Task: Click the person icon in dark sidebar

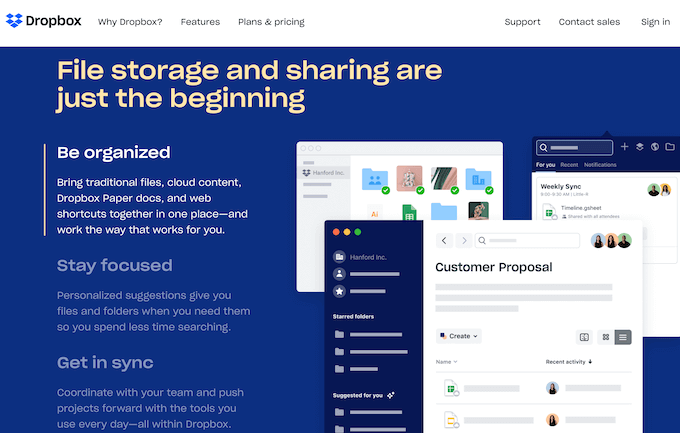Action: tap(339, 274)
